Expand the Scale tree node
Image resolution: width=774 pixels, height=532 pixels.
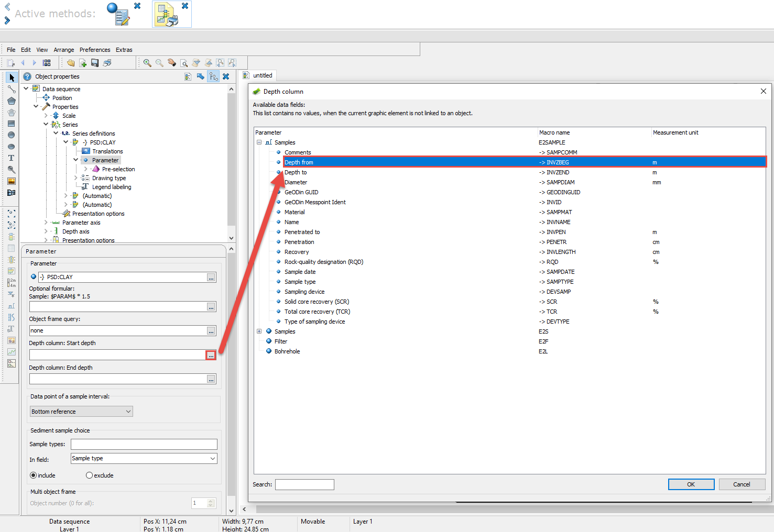coord(46,116)
